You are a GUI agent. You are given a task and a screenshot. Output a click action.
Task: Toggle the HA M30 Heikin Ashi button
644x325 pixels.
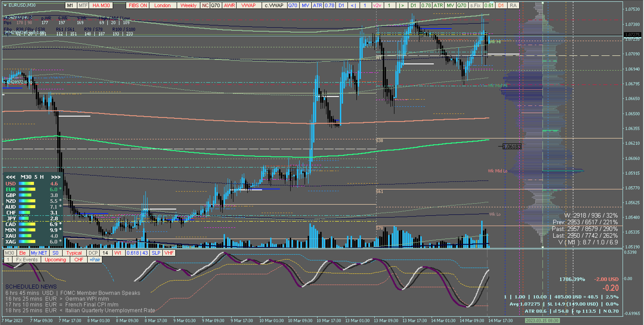[x=101, y=5]
